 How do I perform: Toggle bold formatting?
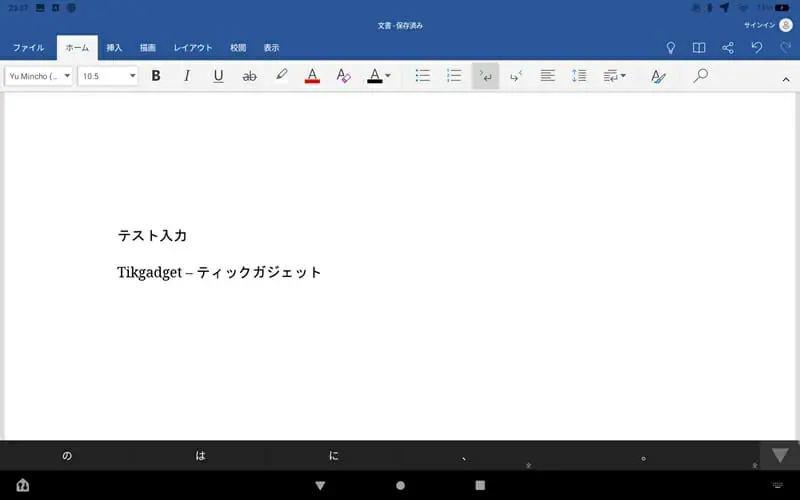[x=156, y=76]
